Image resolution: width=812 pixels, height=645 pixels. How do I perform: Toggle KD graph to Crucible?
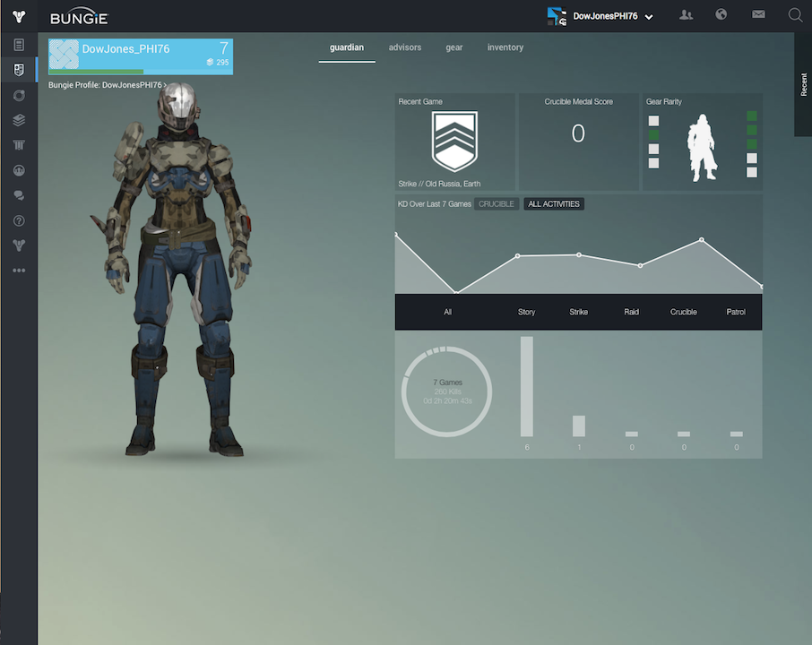497,204
